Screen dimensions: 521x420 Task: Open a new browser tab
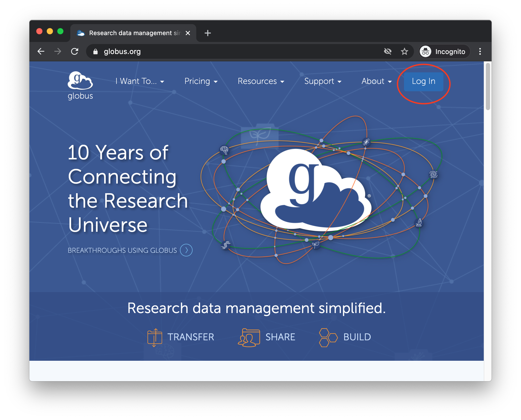click(x=208, y=33)
